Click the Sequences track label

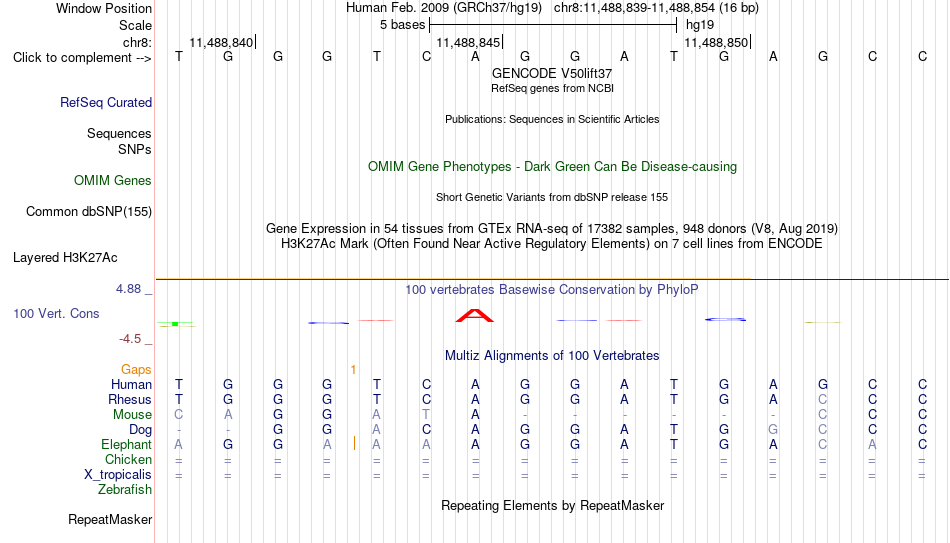point(119,133)
